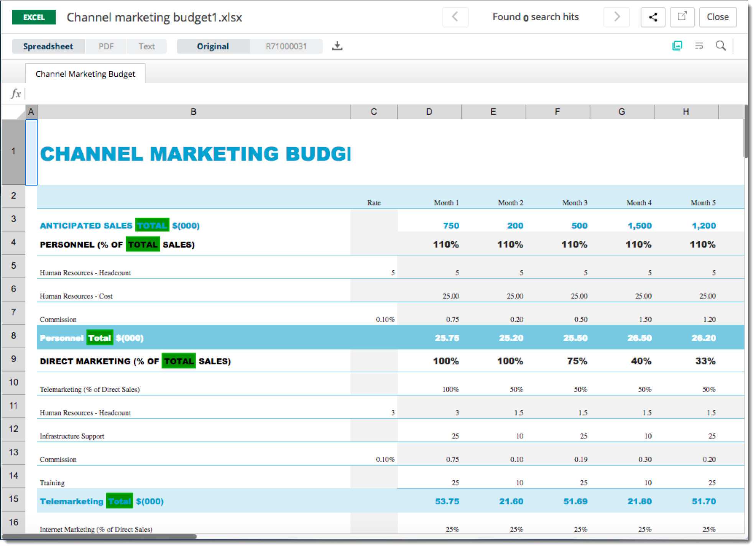Go to the next search hit arrow
This screenshot has width=756, height=548.
616,17
